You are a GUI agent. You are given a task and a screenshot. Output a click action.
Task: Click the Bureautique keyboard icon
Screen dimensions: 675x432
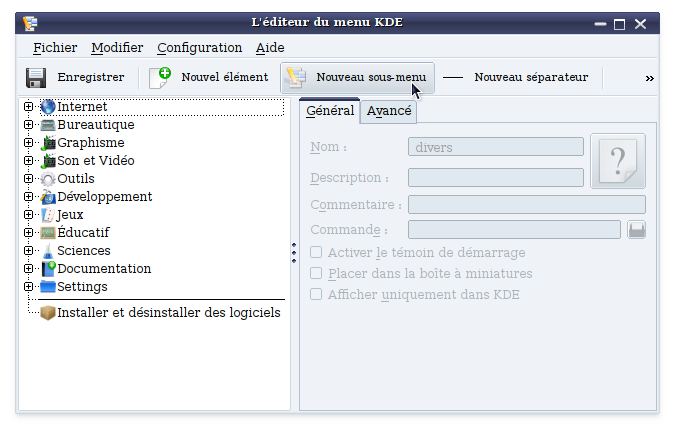pos(48,125)
